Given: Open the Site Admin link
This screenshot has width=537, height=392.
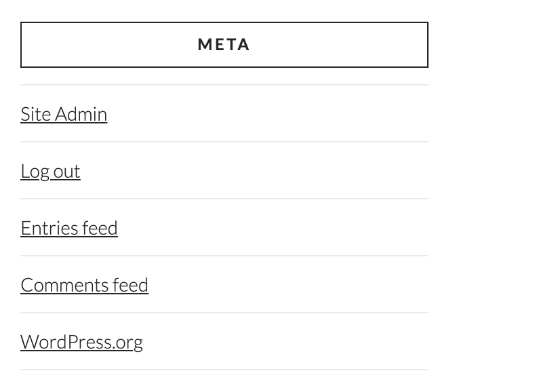Looking at the screenshot, I should click(64, 114).
